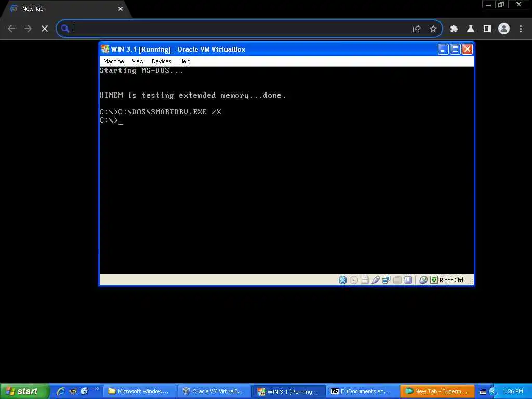Click the second quick launch icon
The height and width of the screenshot is (399, 532).
click(x=73, y=391)
